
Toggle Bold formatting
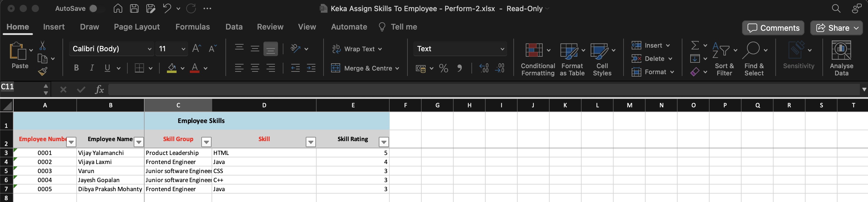point(76,68)
